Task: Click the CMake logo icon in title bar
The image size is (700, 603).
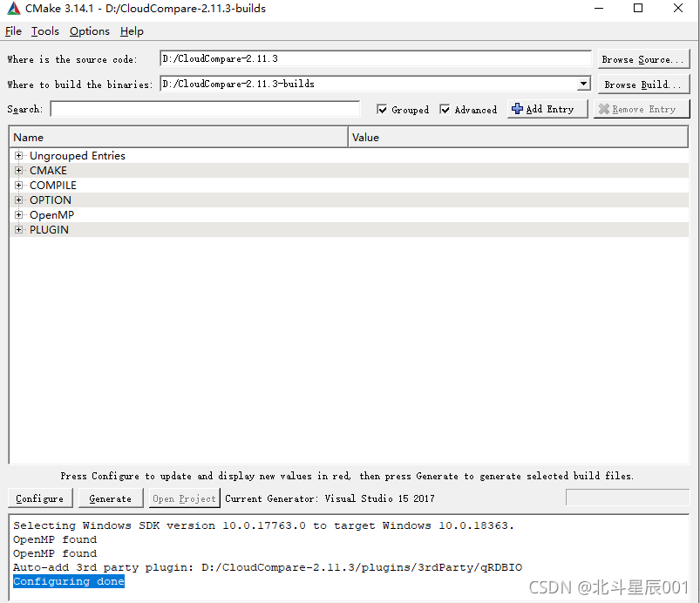Action: pos(14,9)
